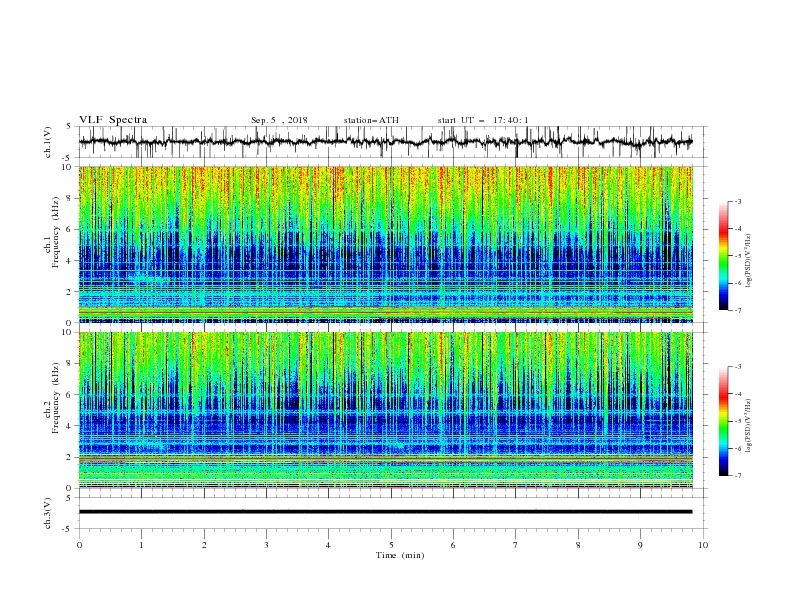Click time axis tick label "7"
The height and width of the screenshot is (612, 792).
click(516, 545)
